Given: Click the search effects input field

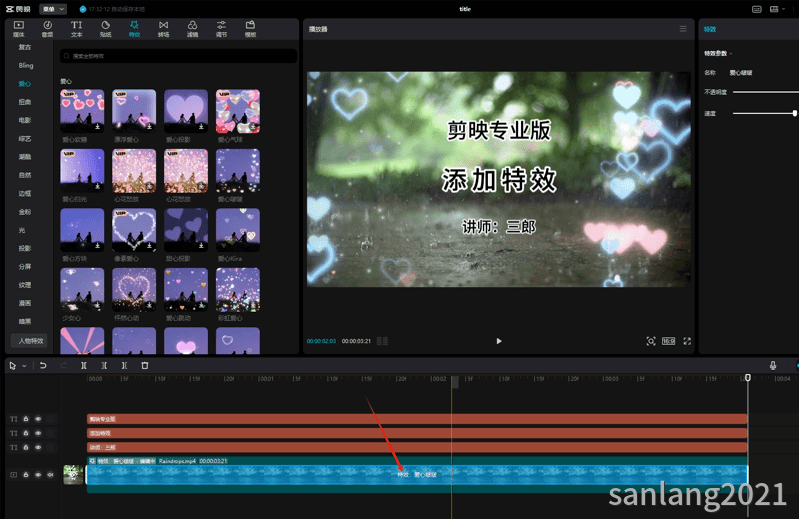Looking at the screenshot, I should point(178,56).
